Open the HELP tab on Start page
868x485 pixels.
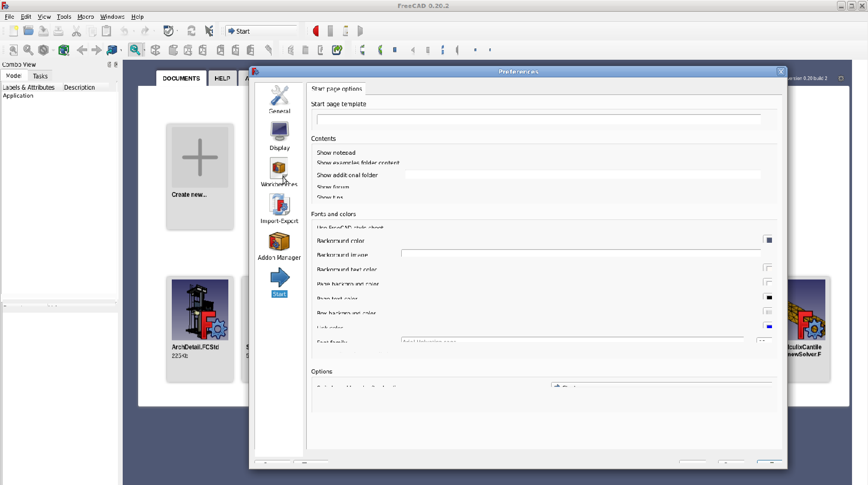pos(222,78)
